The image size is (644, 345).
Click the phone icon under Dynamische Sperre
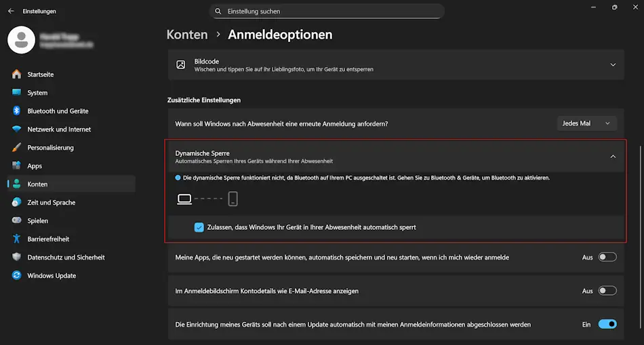(x=233, y=199)
